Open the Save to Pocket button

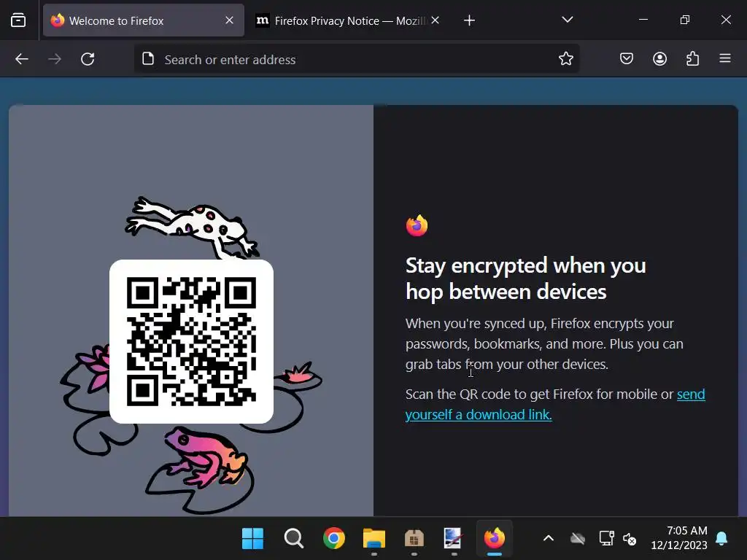(627, 59)
